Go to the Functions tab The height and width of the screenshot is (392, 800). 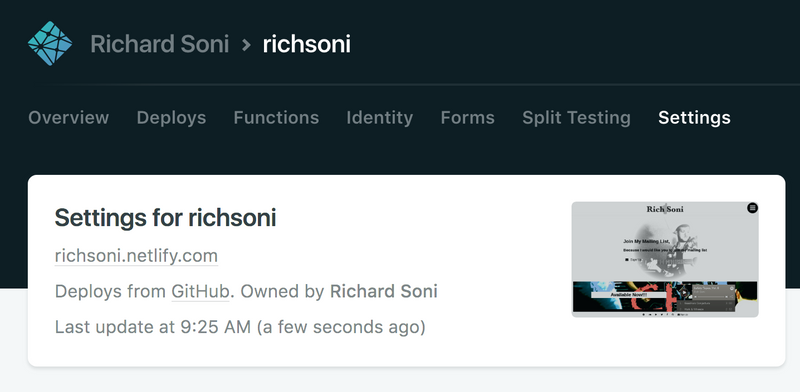click(x=276, y=117)
